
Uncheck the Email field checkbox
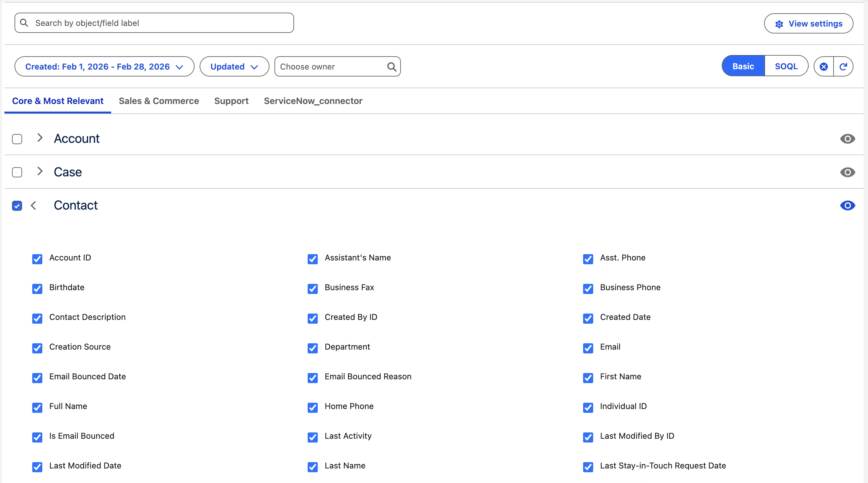tap(588, 348)
